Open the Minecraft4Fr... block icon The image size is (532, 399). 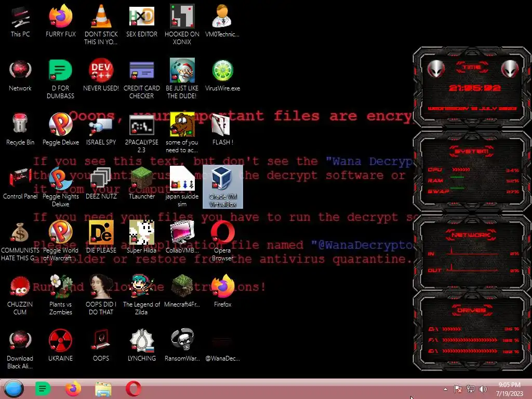tap(182, 292)
